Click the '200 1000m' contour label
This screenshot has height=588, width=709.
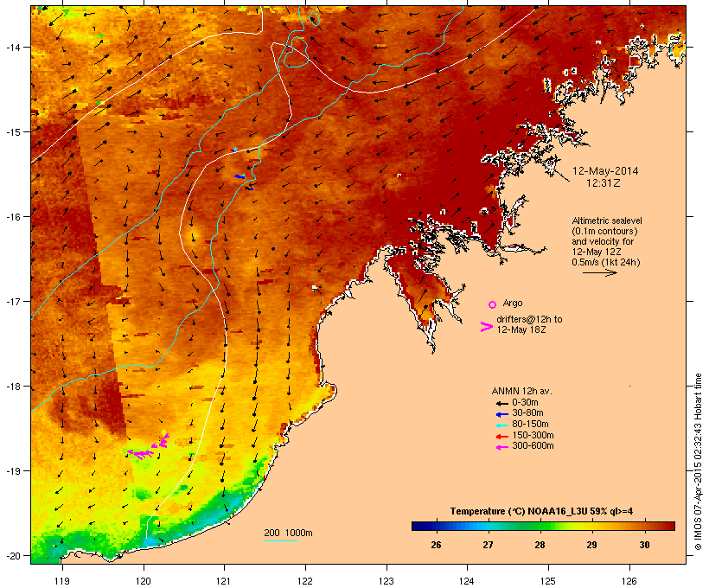288,533
